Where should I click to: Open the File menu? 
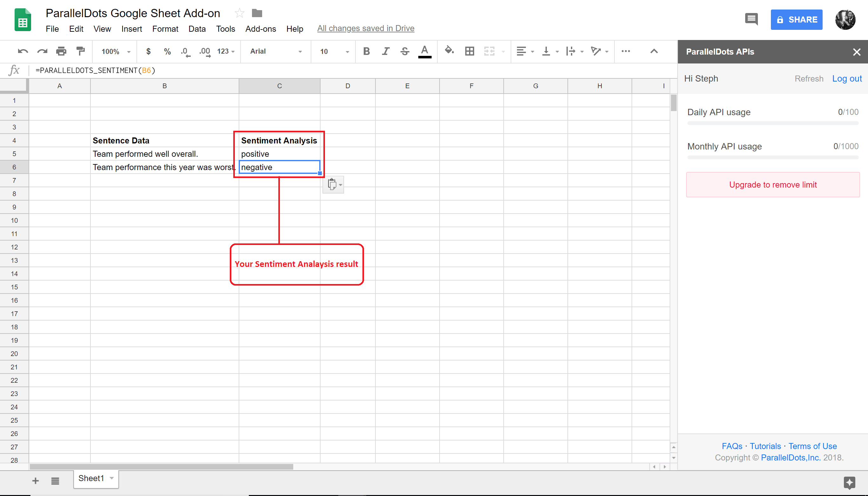(x=52, y=29)
